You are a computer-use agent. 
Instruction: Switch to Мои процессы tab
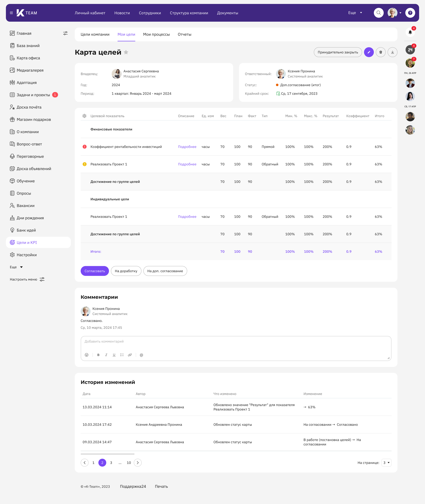click(156, 34)
